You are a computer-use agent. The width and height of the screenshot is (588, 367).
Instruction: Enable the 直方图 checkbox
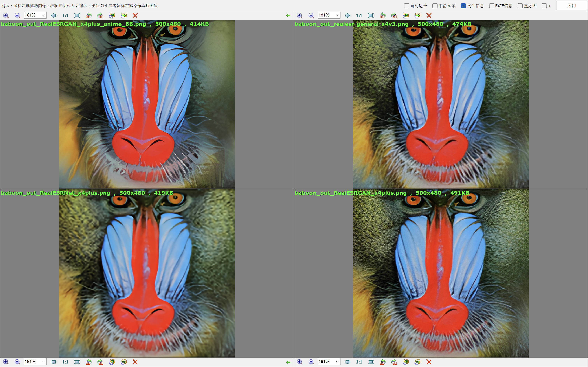point(520,6)
